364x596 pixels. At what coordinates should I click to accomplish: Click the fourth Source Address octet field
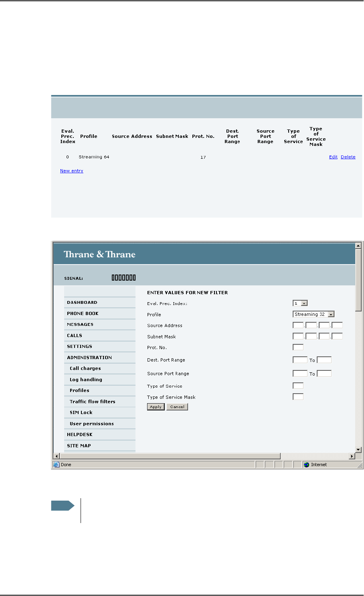point(337,325)
